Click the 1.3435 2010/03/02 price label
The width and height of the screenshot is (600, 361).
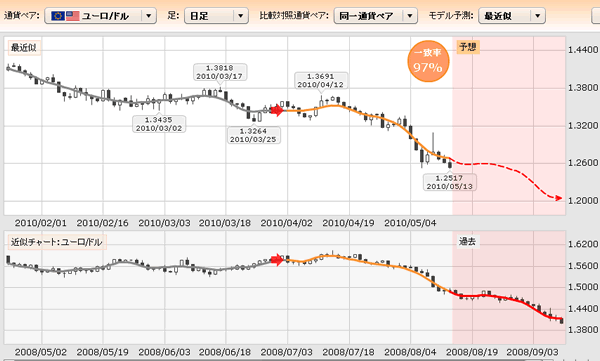click(159, 124)
